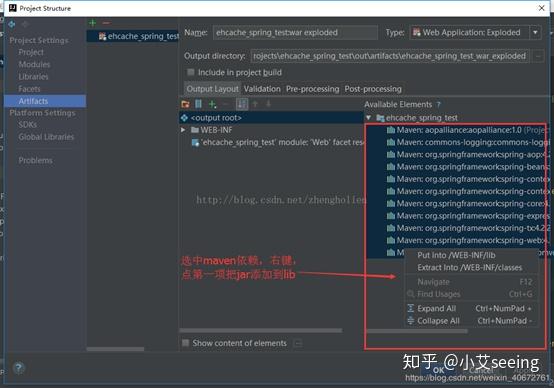
Task: Choose Expand All in the context menu
Action: point(471,308)
